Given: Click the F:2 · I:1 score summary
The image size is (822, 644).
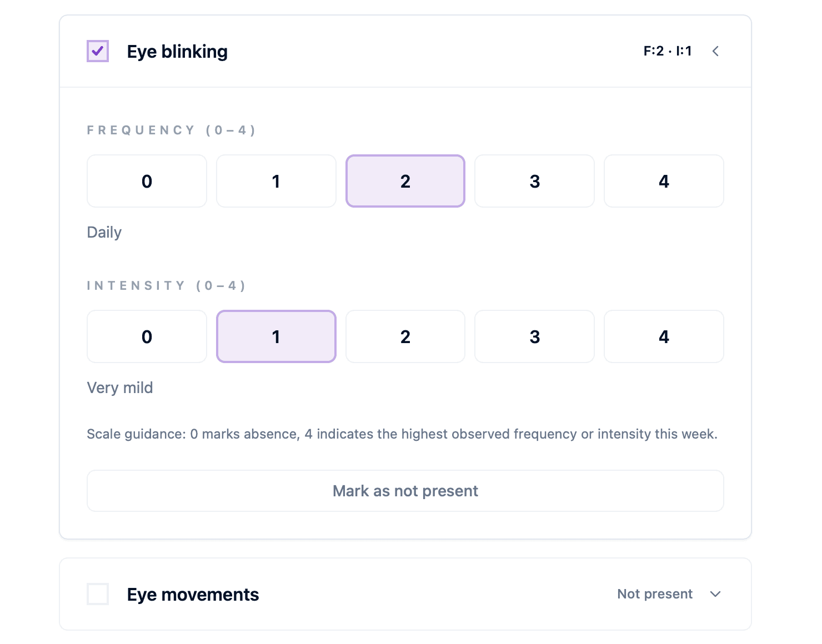Looking at the screenshot, I should coord(668,51).
